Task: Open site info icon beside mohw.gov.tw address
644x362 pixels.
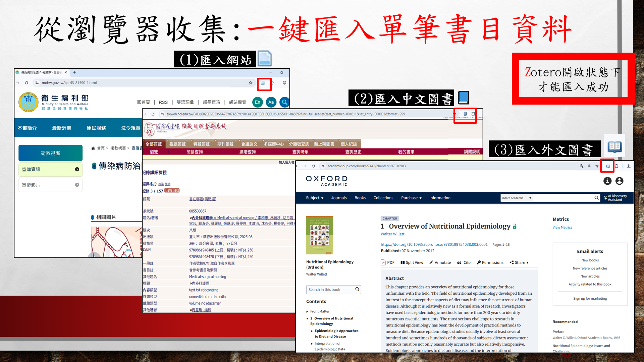Action: pos(37,83)
